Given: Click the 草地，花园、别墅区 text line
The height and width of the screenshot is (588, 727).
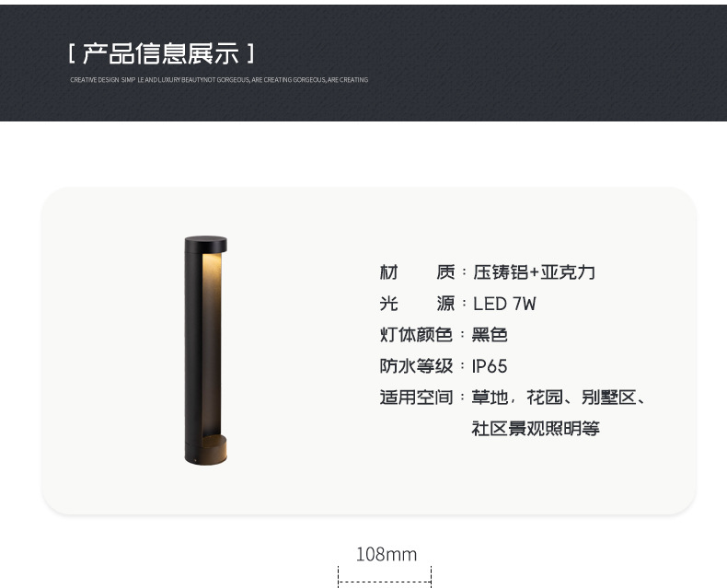Looking at the screenshot, I should [558, 398].
